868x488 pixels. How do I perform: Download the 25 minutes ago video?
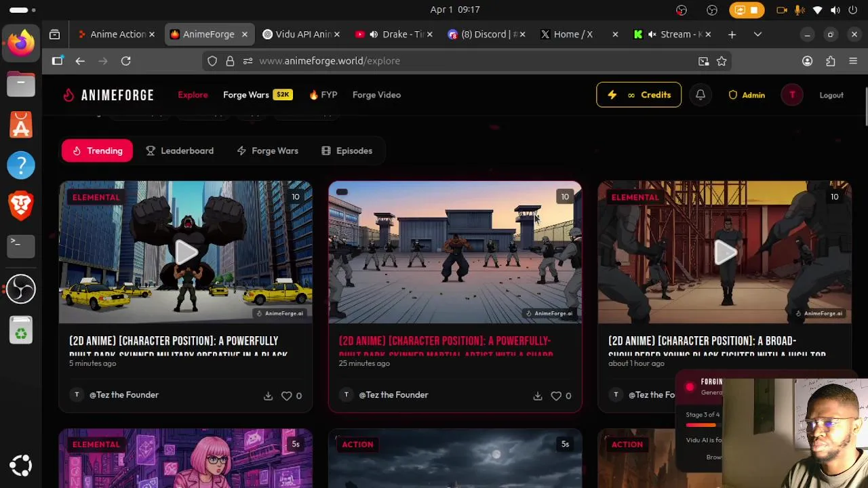coord(538,396)
